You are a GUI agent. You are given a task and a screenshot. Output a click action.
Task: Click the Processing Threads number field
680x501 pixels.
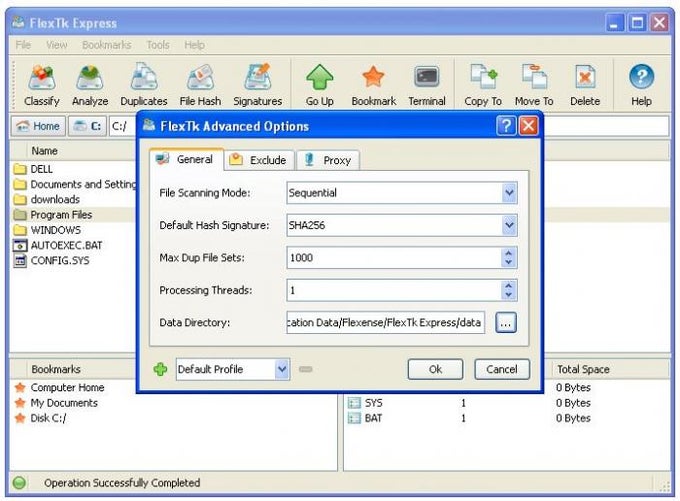(394, 290)
